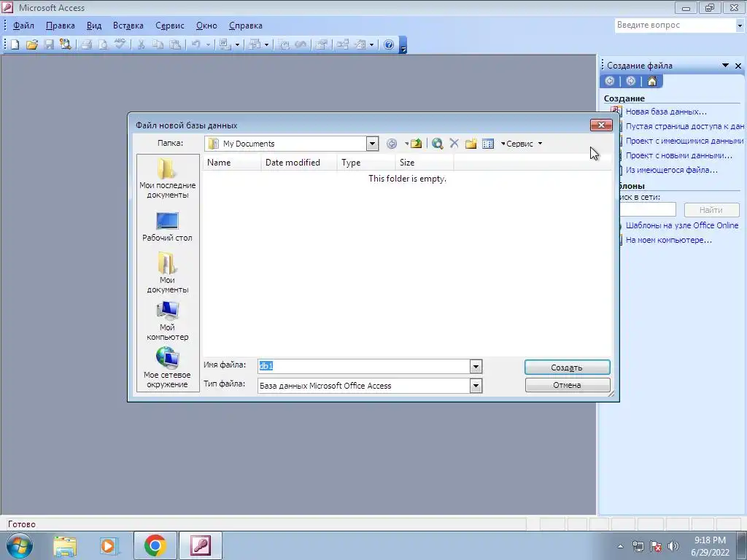Open the New object dropdown arrow
Screen dimensions: 747x560
tap(371, 44)
